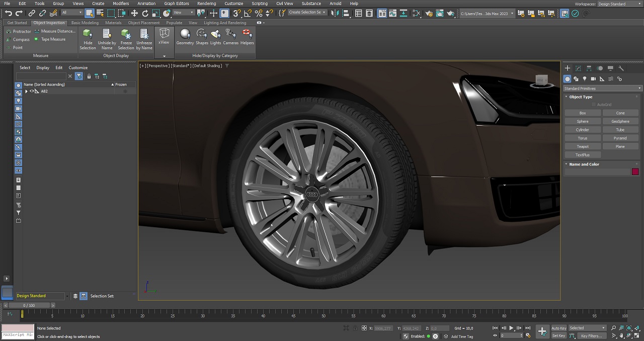Open the Tape Measure tool
The width and height of the screenshot is (644, 341).
(x=50, y=39)
